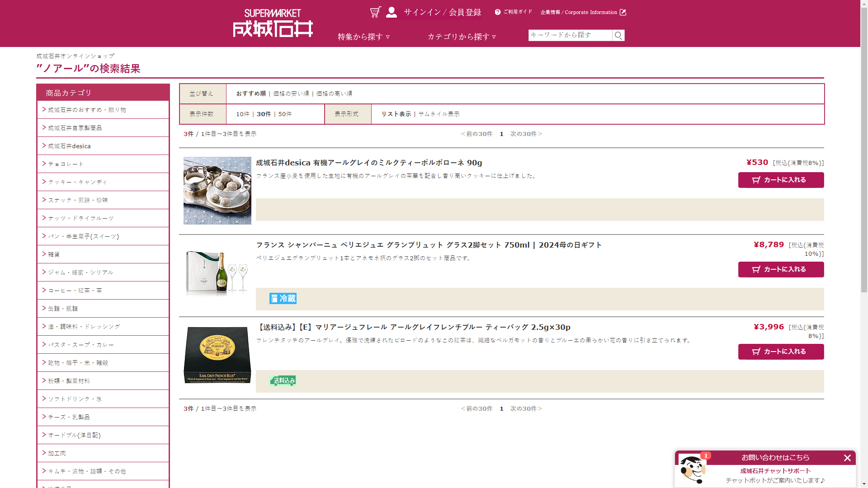
Task: Click the question mark usage guide icon
Action: 498,12
